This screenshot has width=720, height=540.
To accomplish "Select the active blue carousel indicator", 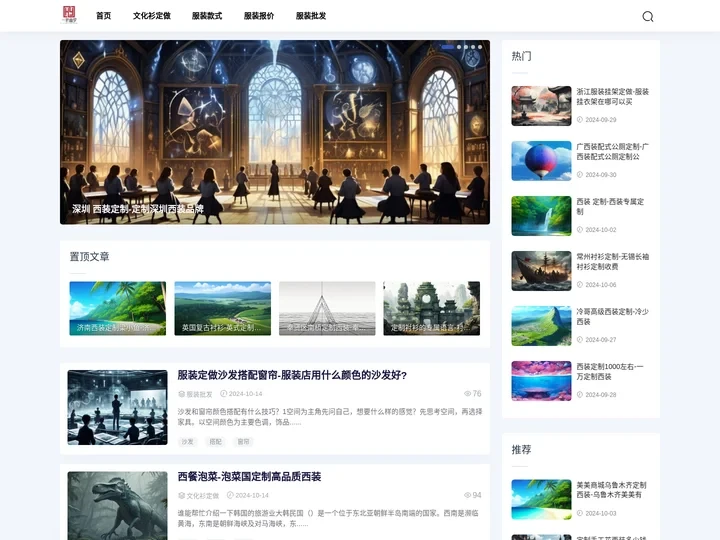I will tap(448, 47).
